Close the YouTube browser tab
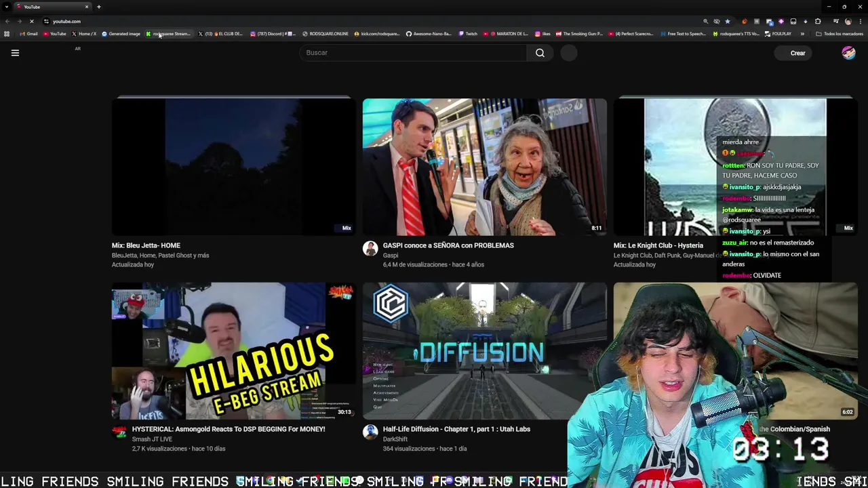This screenshot has height=488, width=868. pos(86,7)
